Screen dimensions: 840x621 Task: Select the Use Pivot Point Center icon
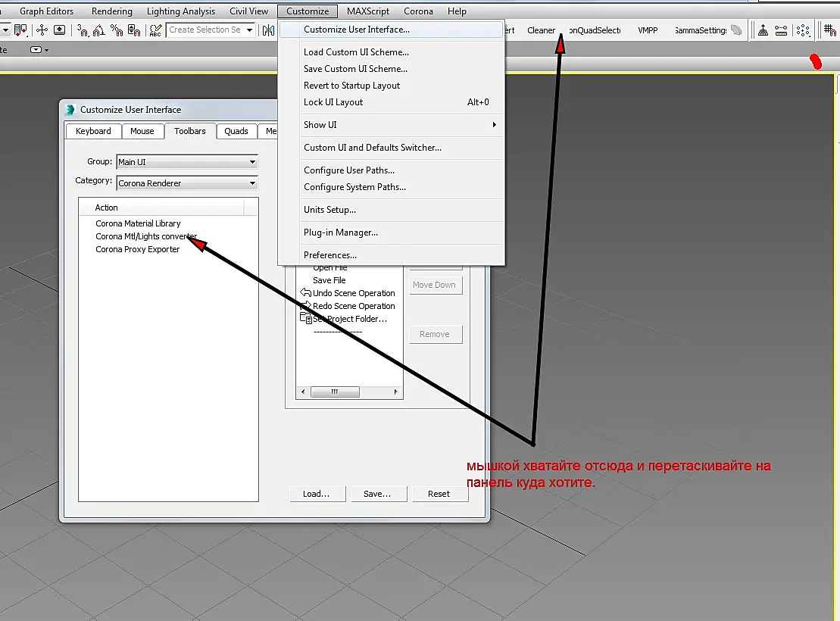pos(20,30)
